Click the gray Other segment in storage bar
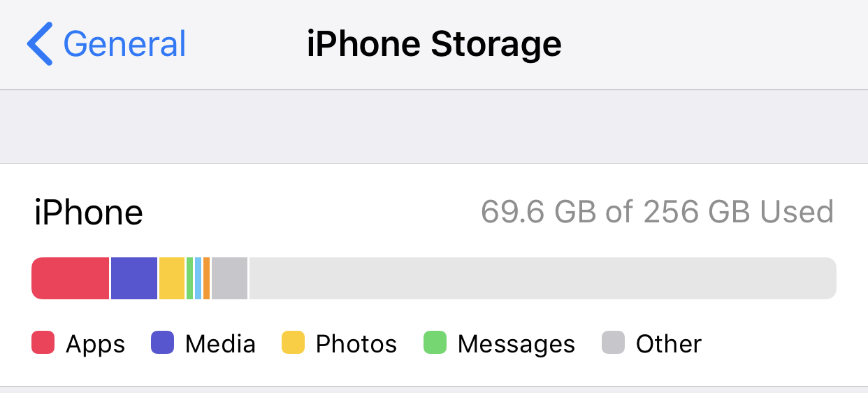This screenshot has width=868, height=393. coord(230,278)
